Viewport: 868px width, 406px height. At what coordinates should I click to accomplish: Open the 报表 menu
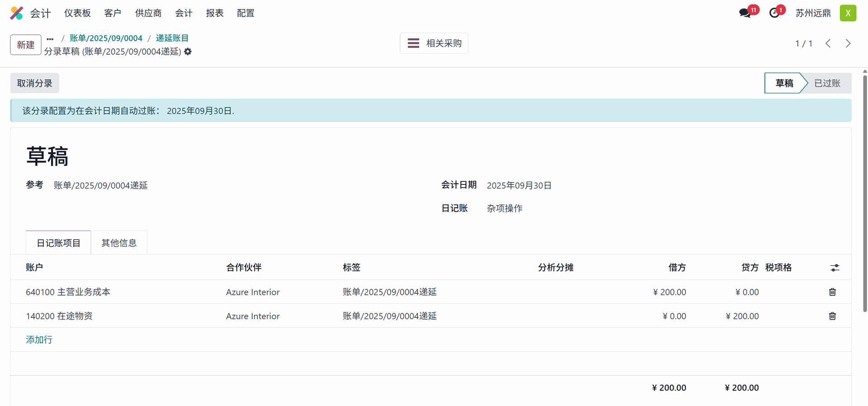click(x=215, y=13)
